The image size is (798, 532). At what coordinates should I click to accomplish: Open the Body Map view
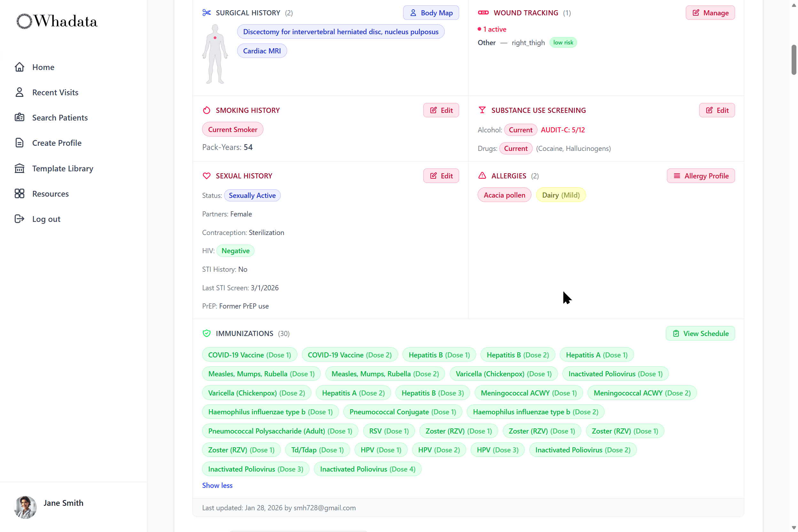point(431,12)
